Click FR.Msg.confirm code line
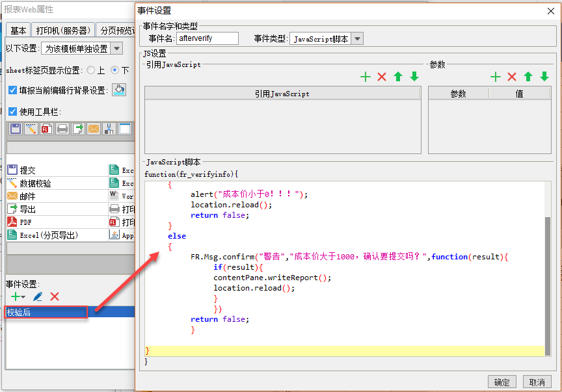 (x=349, y=257)
